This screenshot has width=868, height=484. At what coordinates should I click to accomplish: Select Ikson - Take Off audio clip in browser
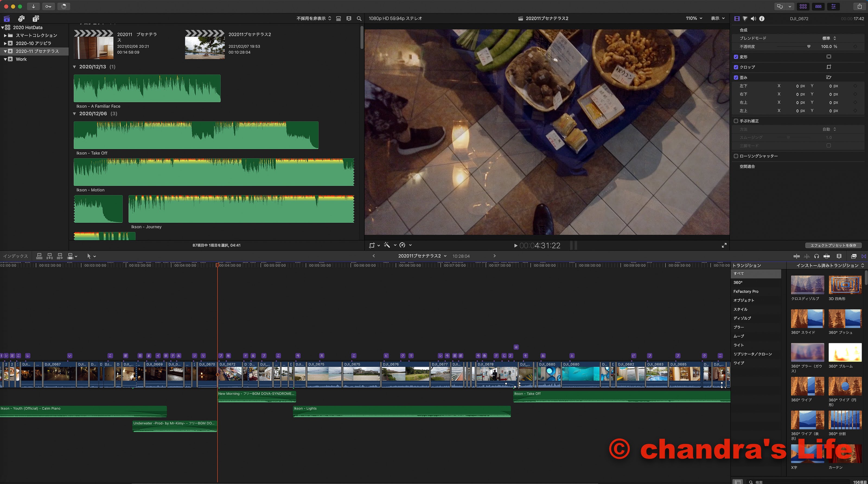click(x=196, y=135)
